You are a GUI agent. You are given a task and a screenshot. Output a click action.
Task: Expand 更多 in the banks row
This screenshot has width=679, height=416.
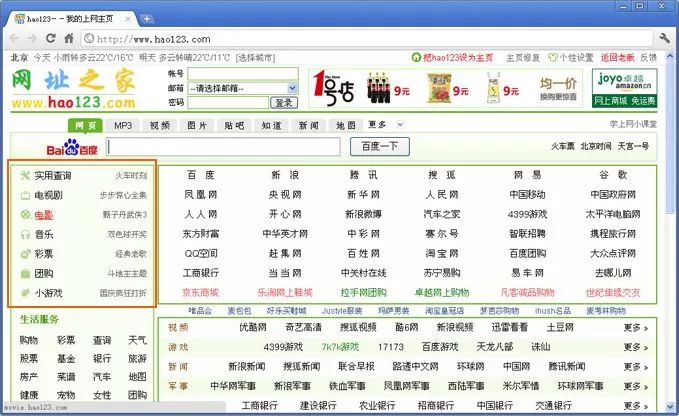pos(636,406)
